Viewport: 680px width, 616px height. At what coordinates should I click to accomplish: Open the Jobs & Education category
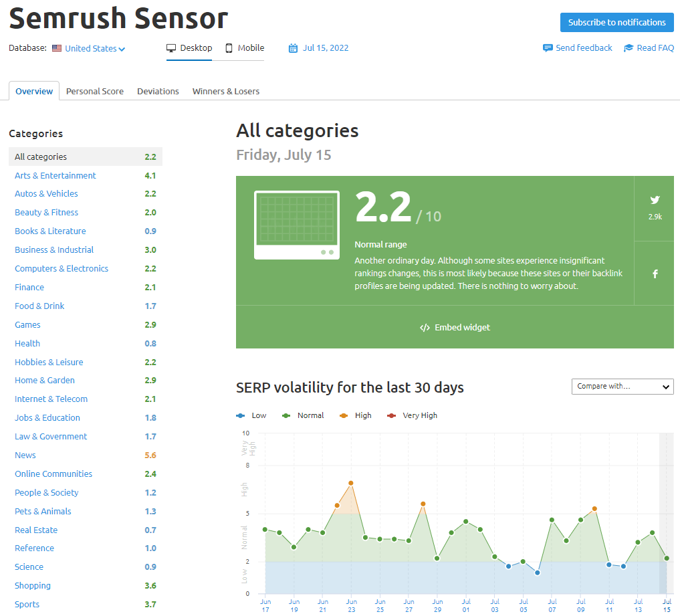click(47, 418)
